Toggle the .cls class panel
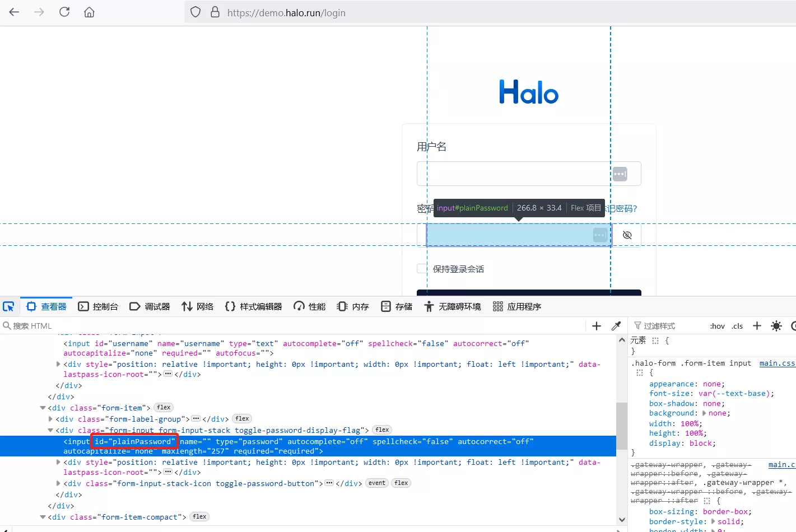Screen dimensions: 796x532 pyautogui.click(x=737, y=326)
